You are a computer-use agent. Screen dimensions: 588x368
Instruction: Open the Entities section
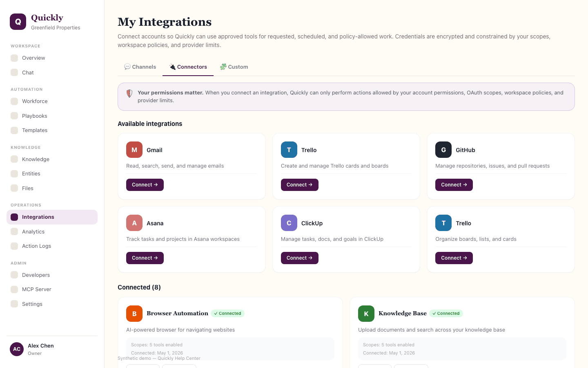pos(52,174)
